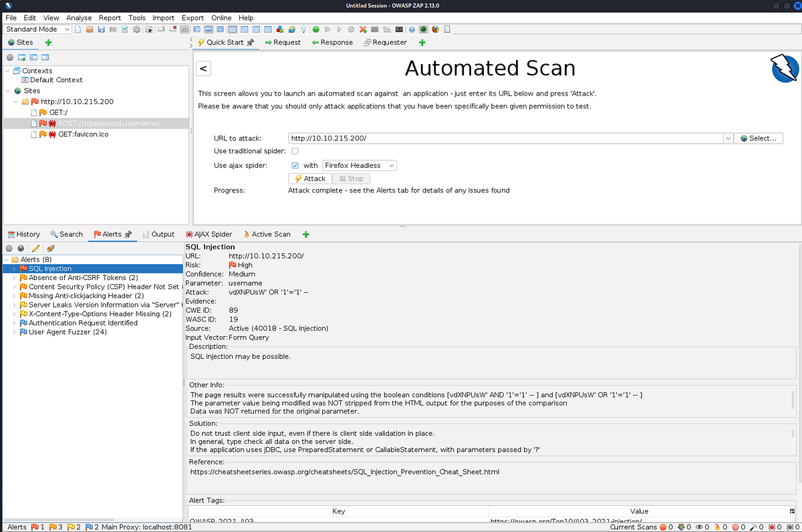Click the Attack button

click(310, 178)
